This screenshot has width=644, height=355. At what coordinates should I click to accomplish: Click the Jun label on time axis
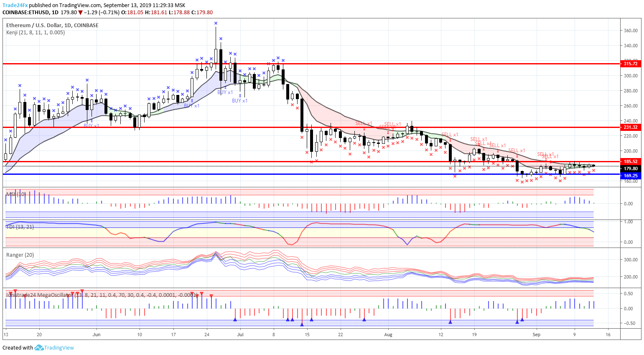tap(97, 335)
